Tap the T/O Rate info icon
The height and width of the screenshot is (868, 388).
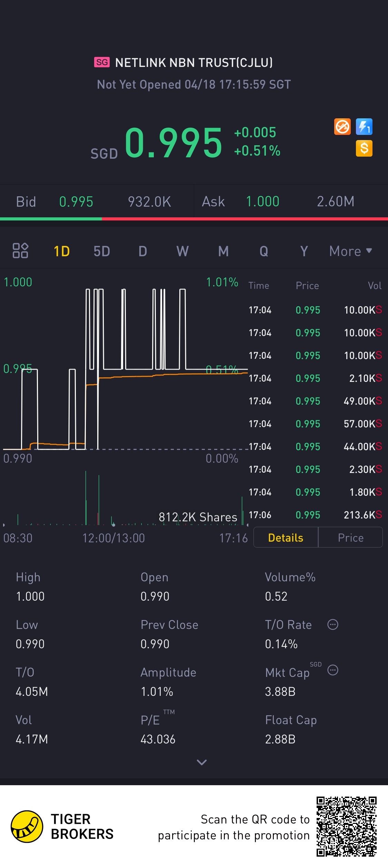point(332,624)
